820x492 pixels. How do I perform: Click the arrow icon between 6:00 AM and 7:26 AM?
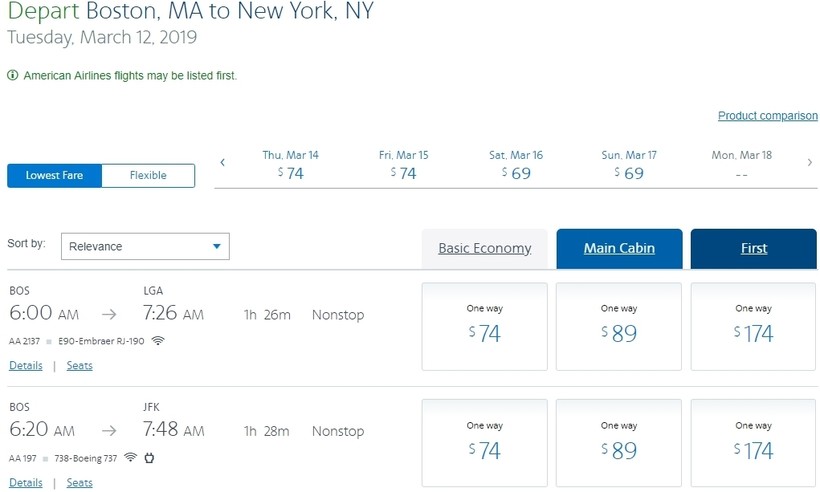(x=109, y=314)
